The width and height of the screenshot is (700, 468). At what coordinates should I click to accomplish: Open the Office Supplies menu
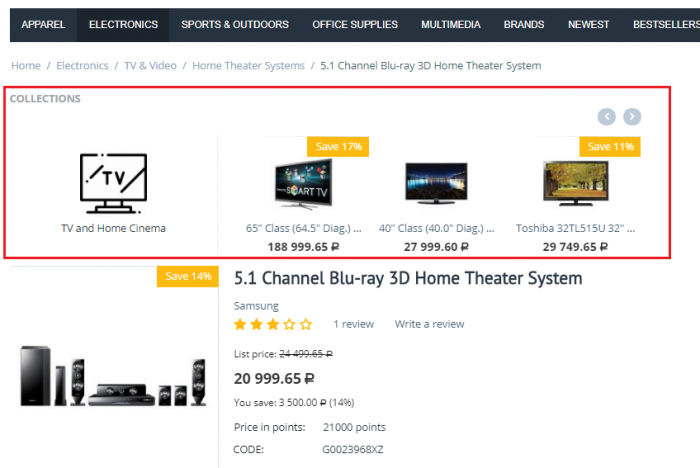pyautogui.click(x=355, y=25)
